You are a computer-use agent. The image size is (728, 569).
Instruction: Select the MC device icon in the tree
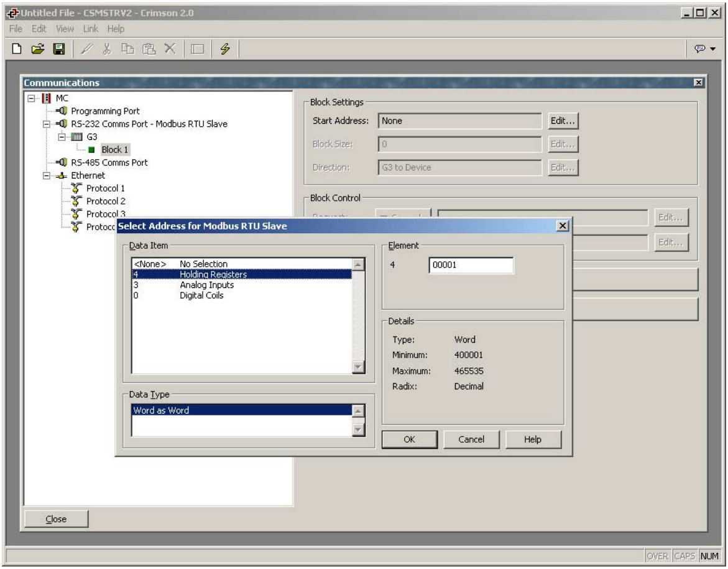point(47,98)
